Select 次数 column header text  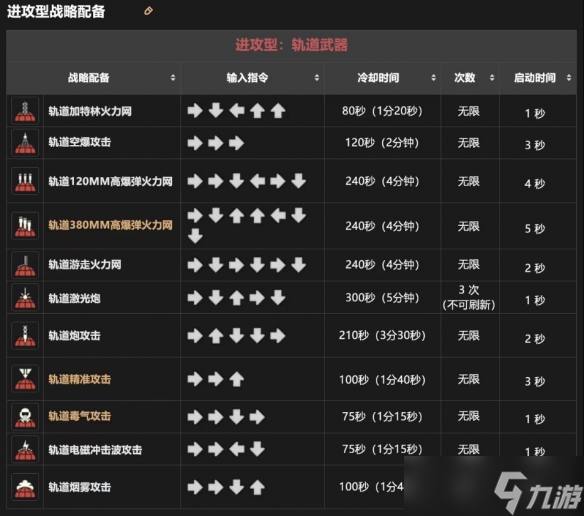pos(464,77)
